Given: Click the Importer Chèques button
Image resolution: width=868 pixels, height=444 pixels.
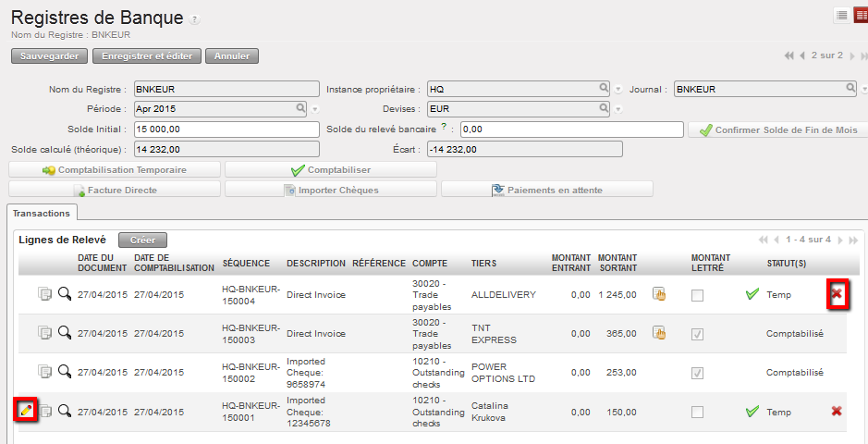Looking at the screenshot, I should (x=331, y=190).
